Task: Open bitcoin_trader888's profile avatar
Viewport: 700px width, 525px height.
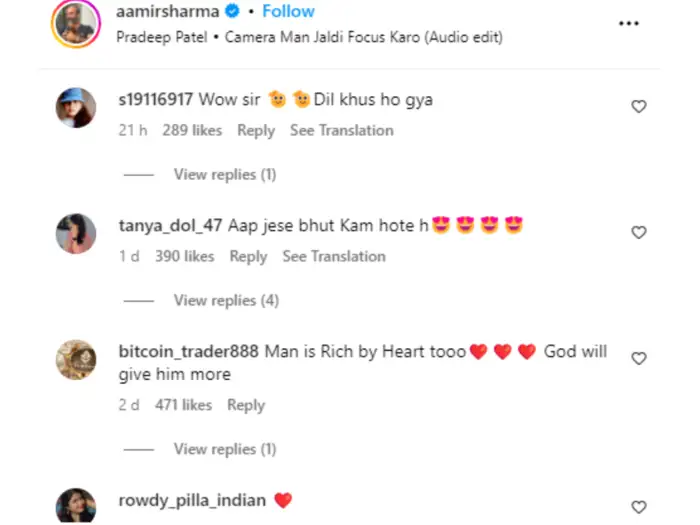Action: (77, 359)
